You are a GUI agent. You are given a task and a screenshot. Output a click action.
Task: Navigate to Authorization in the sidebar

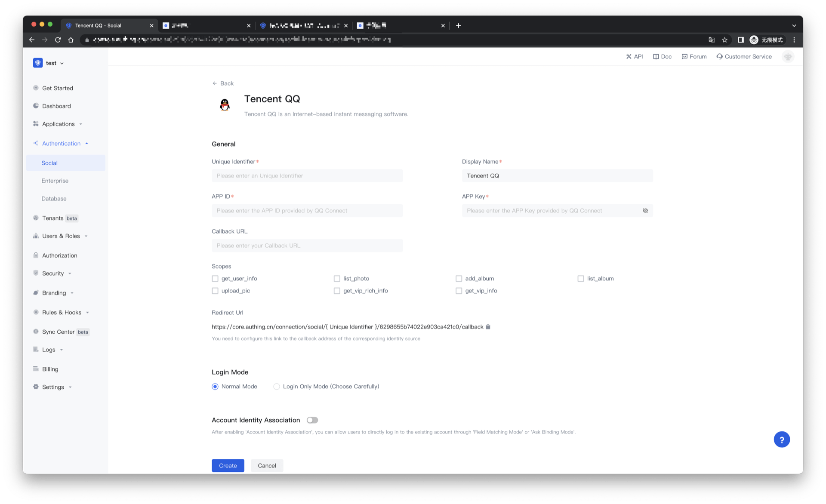tap(59, 255)
